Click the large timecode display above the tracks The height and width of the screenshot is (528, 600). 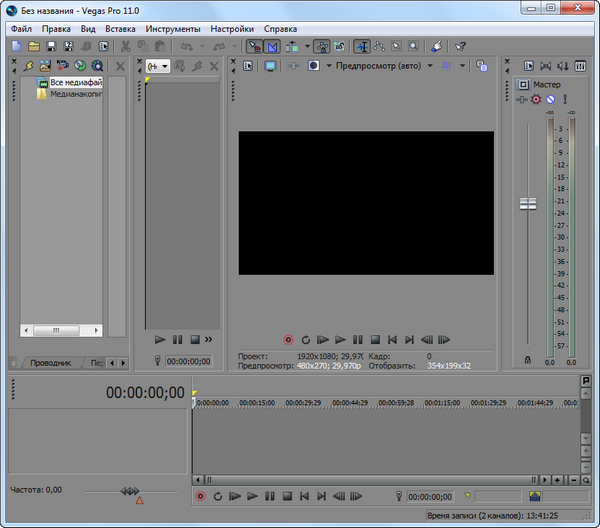pyautogui.click(x=145, y=392)
